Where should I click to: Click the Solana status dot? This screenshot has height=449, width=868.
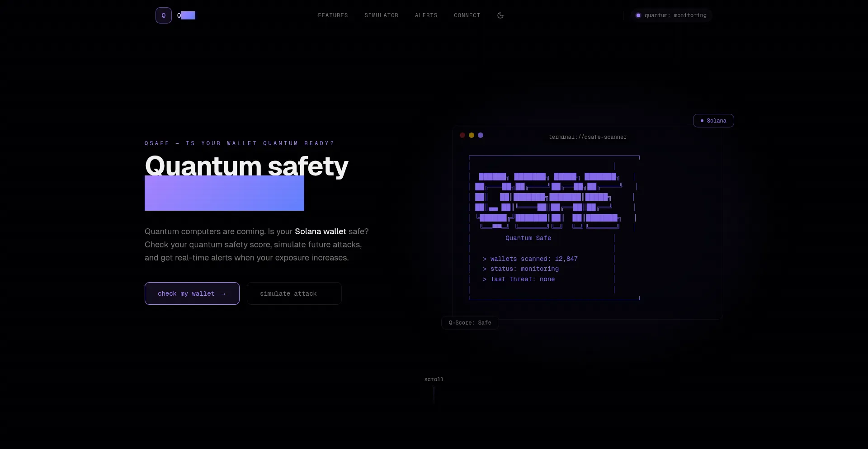point(703,121)
